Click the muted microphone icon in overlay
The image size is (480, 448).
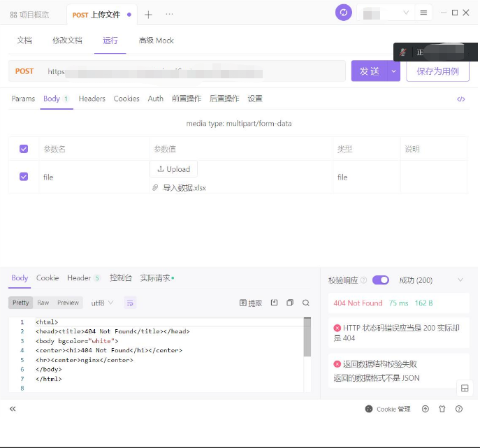[x=403, y=52]
